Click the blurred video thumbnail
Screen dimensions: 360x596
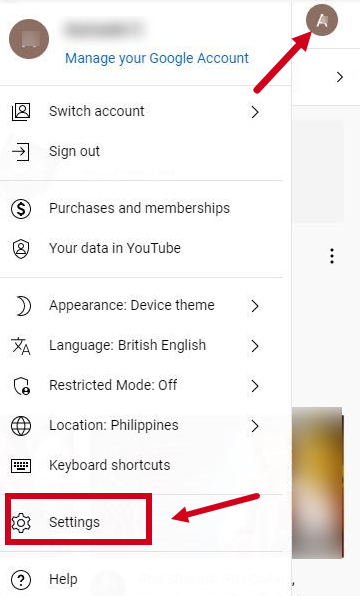point(318,483)
